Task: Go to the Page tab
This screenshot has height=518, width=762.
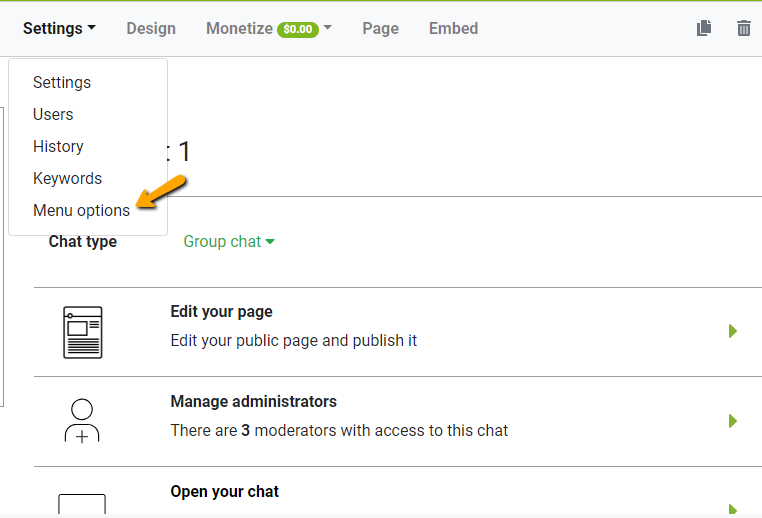Action: coord(380,28)
